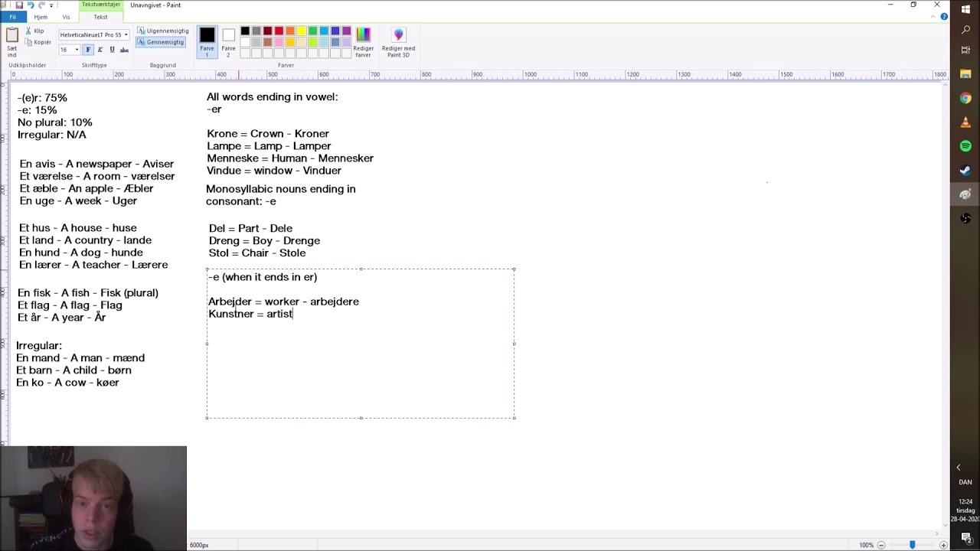The height and width of the screenshot is (551, 980).
Task: Open Spotify from taskbar
Action: point(965,146)
